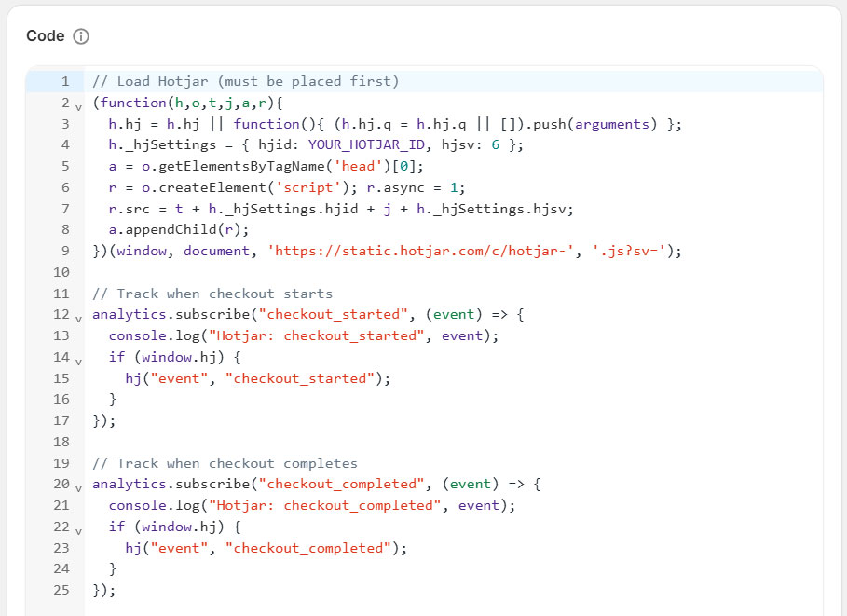Click line number 18 in gutter
Viewport: 847px width, 616px height.
point(61,442)
